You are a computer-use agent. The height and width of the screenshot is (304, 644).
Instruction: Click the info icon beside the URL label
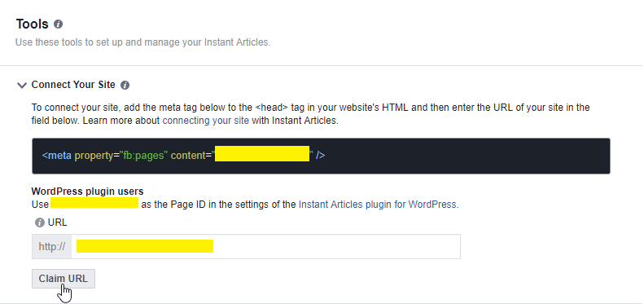tap(39, 222)
